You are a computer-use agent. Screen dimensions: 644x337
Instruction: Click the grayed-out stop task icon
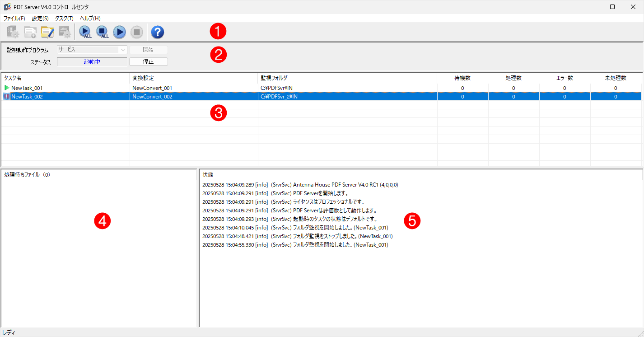(x=137, y=32)
